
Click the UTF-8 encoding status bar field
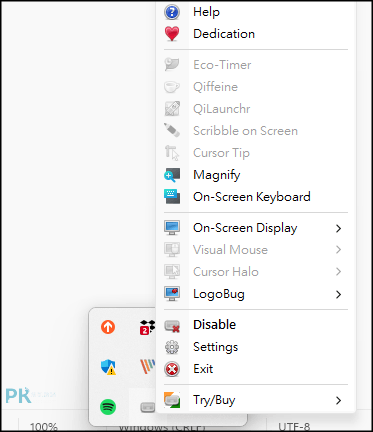click(x=294, y=426)
